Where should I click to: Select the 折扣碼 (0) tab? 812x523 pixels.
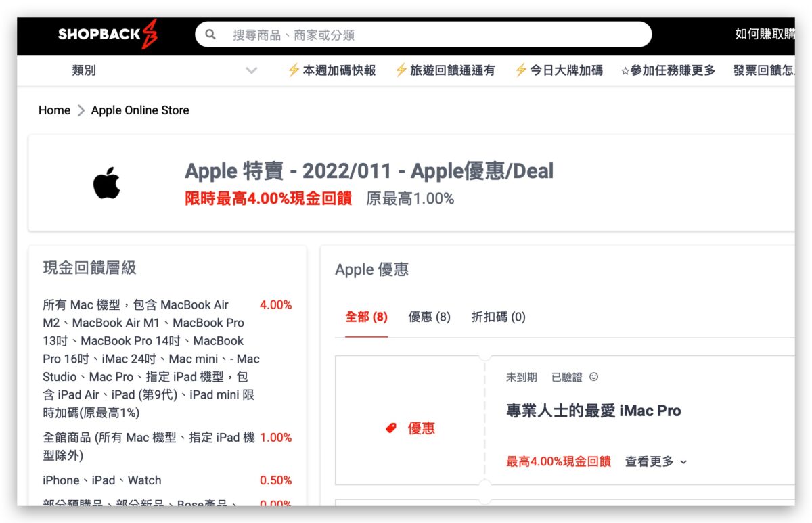click(x=498, y=317)
